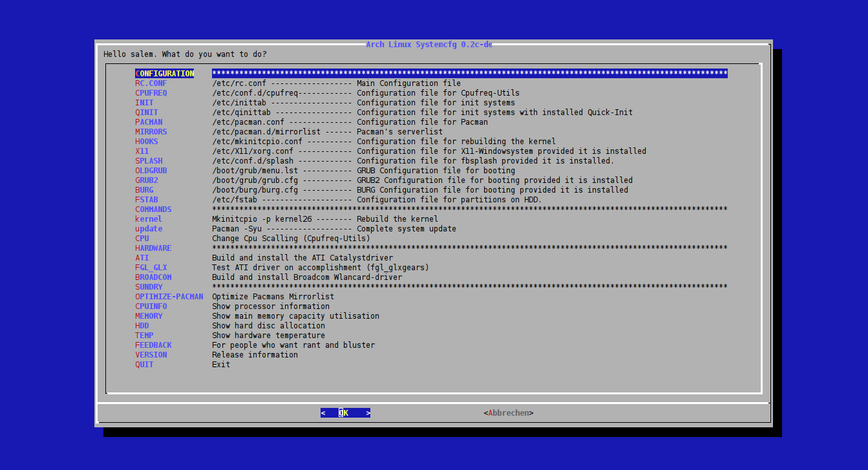
Task: Choose OPTIMIZE-PACMAN entry
Action: pos(169,297)
